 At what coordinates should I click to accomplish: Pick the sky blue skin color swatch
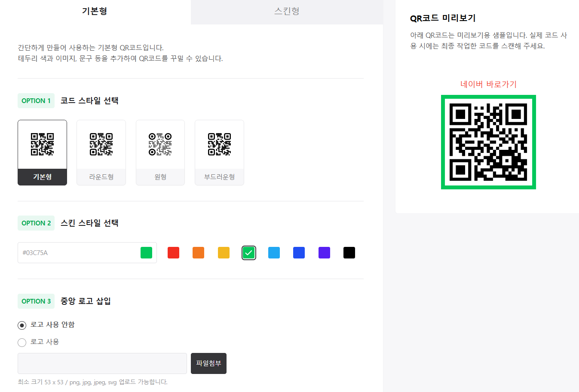pyautogui.click(x=274, y=252)
